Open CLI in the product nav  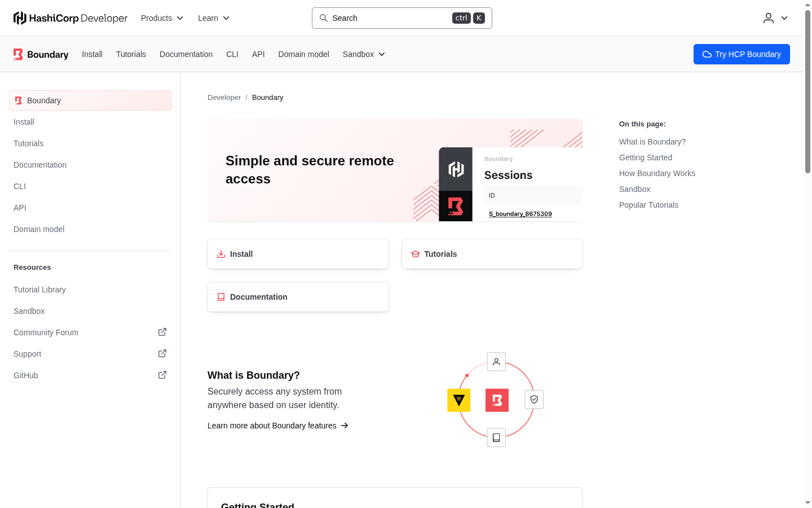pos(232,54)
